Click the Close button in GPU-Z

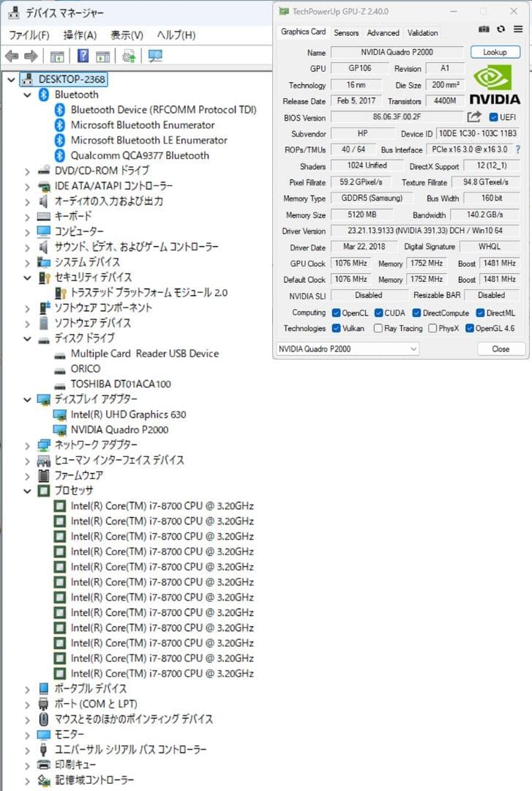tap(501, 349)
